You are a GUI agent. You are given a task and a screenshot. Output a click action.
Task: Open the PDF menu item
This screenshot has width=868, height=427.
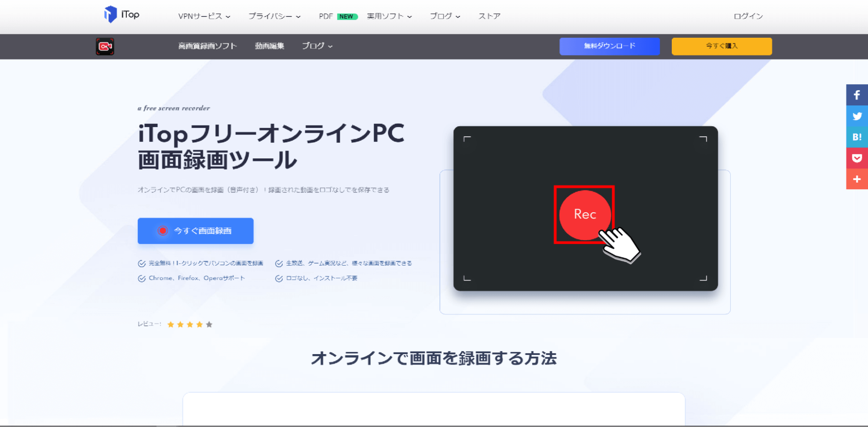[x=326, y=16]
